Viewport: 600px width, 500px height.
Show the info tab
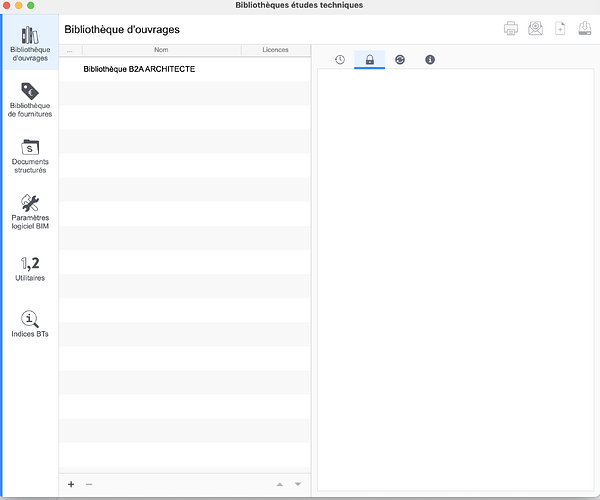pos(430,60)
